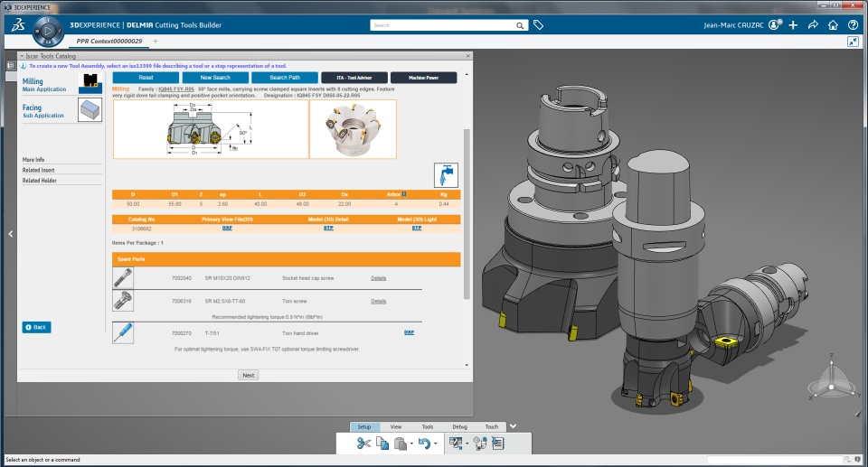Image resolution: width=868 pixels, height=467 pixels.
Task: Click the coolant faucet icon
Action: click(446, 175)
